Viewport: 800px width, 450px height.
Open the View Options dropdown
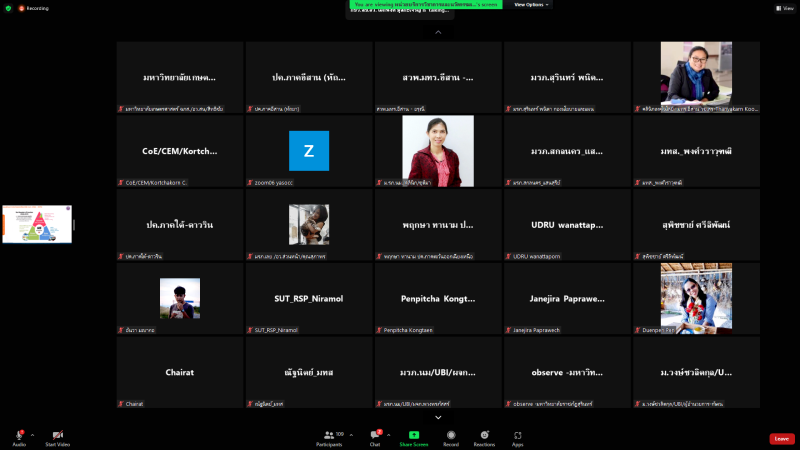(x=530, y=5)
